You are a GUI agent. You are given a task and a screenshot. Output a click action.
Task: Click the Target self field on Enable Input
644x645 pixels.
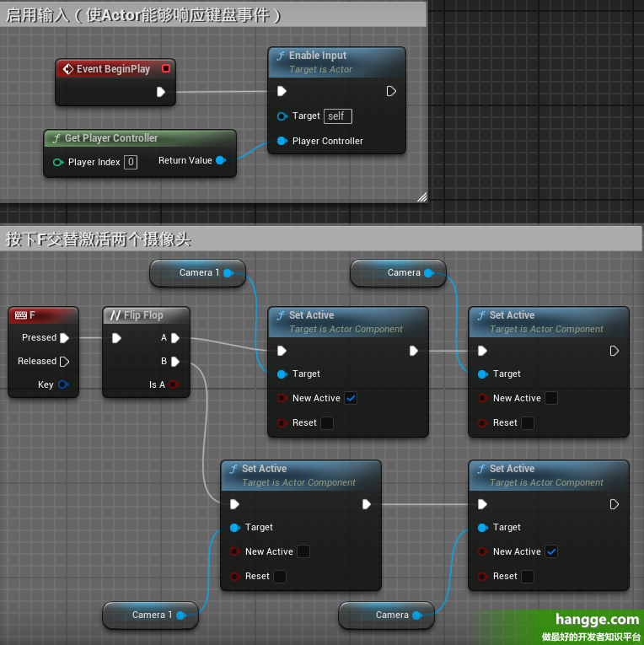337,116
